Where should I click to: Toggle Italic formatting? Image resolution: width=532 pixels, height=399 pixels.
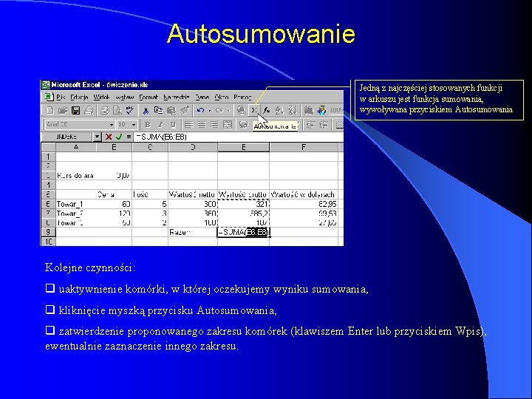click(160, 125)
